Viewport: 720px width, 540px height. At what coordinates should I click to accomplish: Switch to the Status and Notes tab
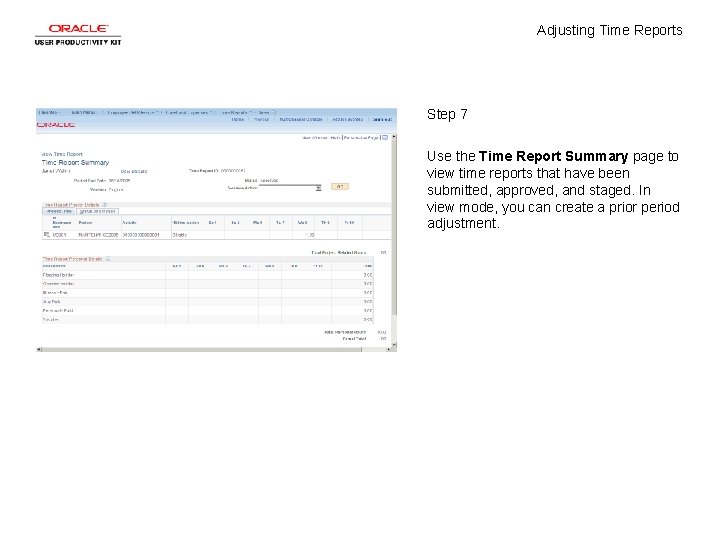click(x=97, y=211)
